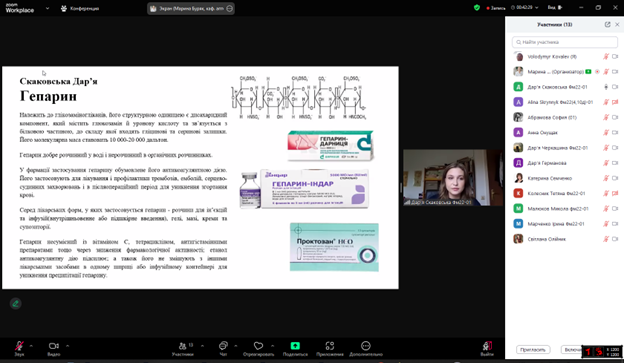Click the Найти участника search field
Viewport: 624px width, 363px height.
pos(565,42)
